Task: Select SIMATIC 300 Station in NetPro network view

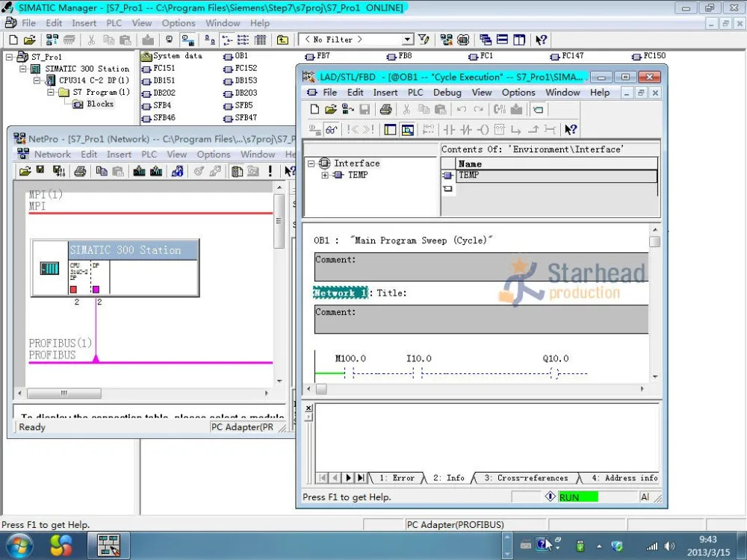Action: click(x=115, y=267)
